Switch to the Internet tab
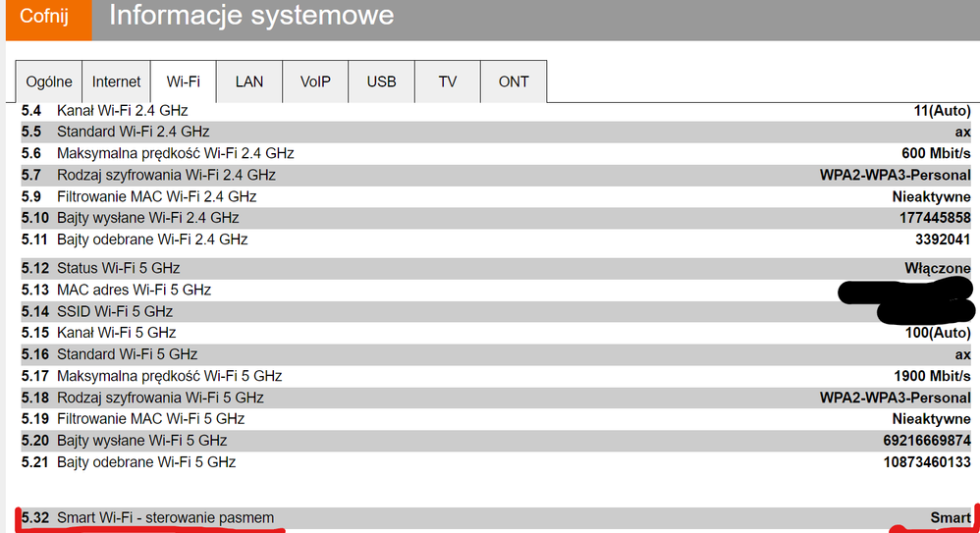The image size is (980, 533). coord(116,81)
